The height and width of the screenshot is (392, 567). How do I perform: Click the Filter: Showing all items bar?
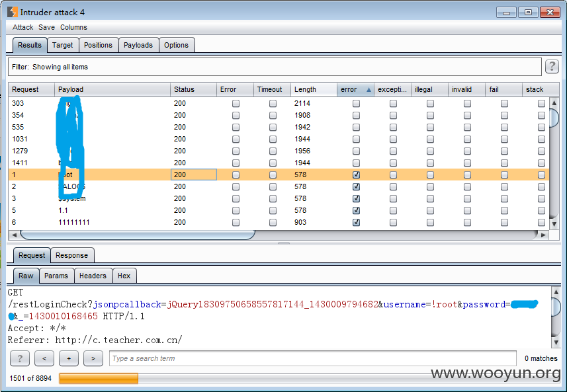pyautogui.click(x=275, y=67)
